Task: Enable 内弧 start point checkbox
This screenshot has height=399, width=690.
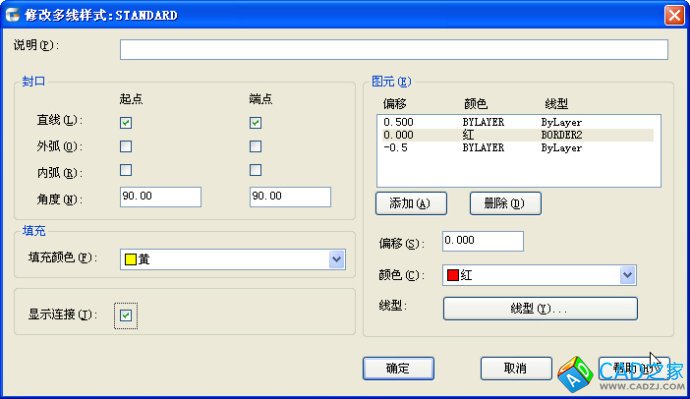Action: coord(126,170)
